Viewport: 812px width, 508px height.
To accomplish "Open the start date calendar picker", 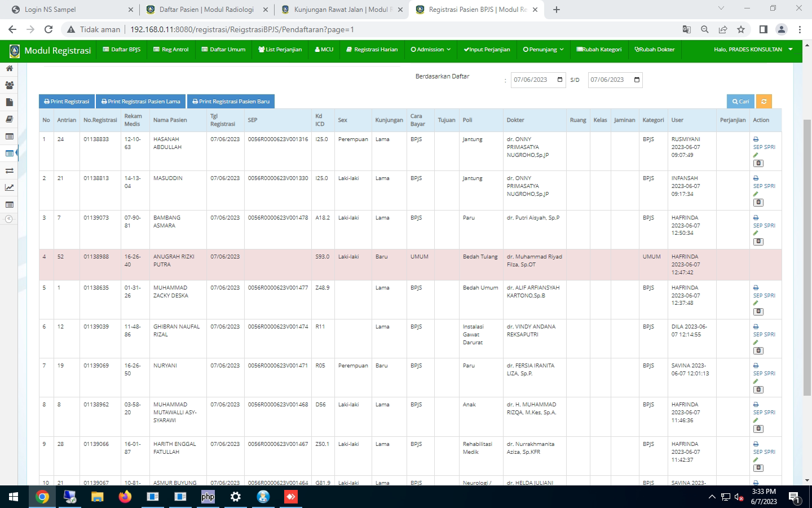I will [x=560, y=80].
